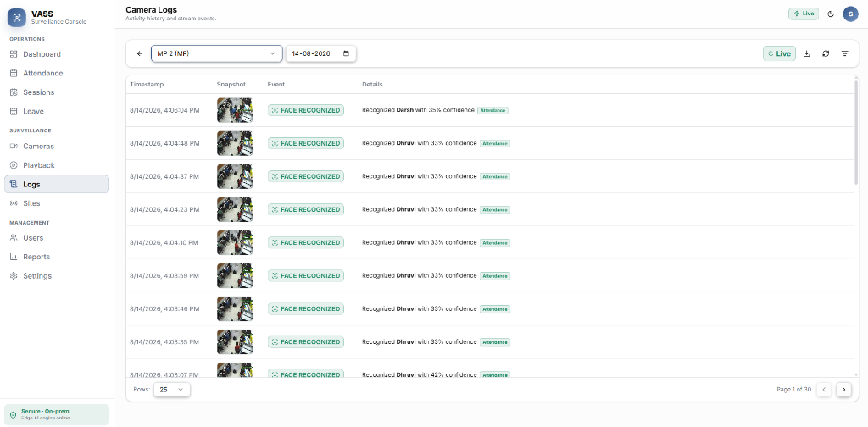The image size is (868, 427).
Task: Click the Sessions clock icon
Action: 14,92
